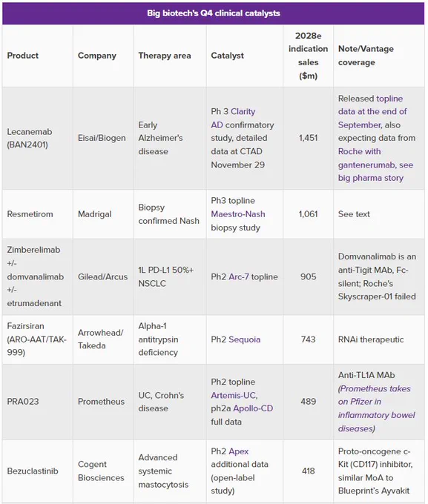Select the Therapy area column header
Screen dimensions: 428x504
pyautogui.click(x=165, y=56)
